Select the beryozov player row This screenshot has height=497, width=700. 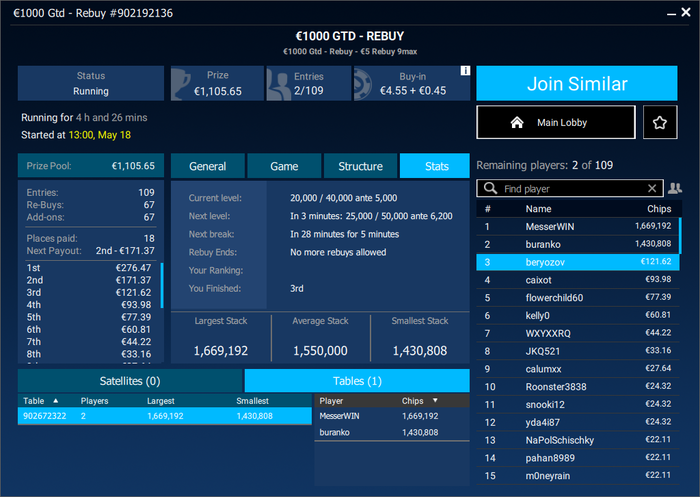pos(578,262)
